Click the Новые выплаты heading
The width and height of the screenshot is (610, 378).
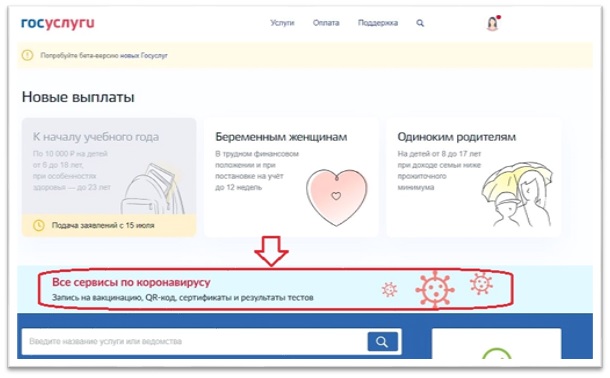pyautogui.click(x=78, y=97)
